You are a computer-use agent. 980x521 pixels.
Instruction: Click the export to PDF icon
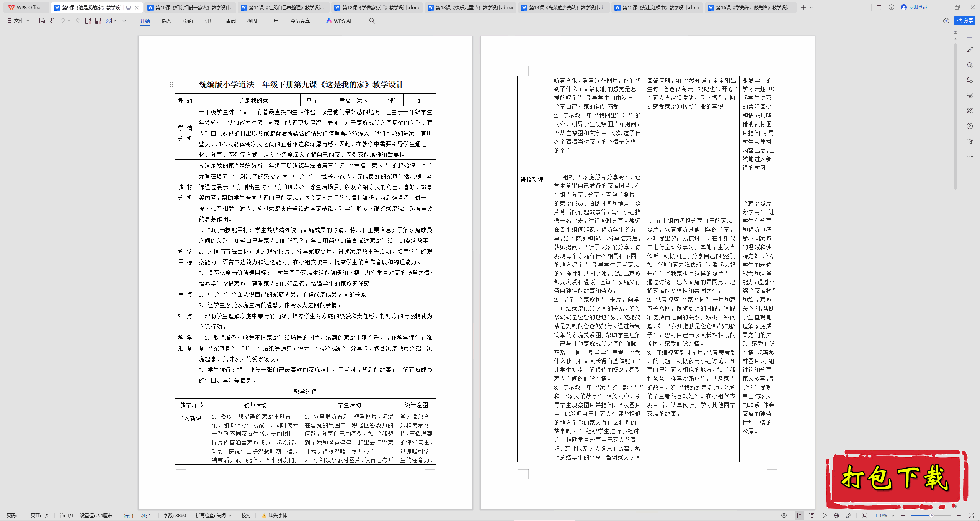tap(88, 21)
